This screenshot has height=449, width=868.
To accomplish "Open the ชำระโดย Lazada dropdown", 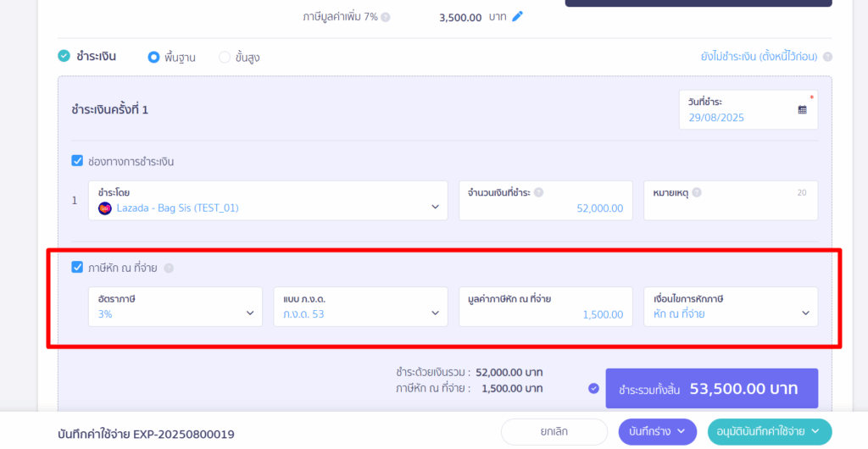I will tap(268, 201).
